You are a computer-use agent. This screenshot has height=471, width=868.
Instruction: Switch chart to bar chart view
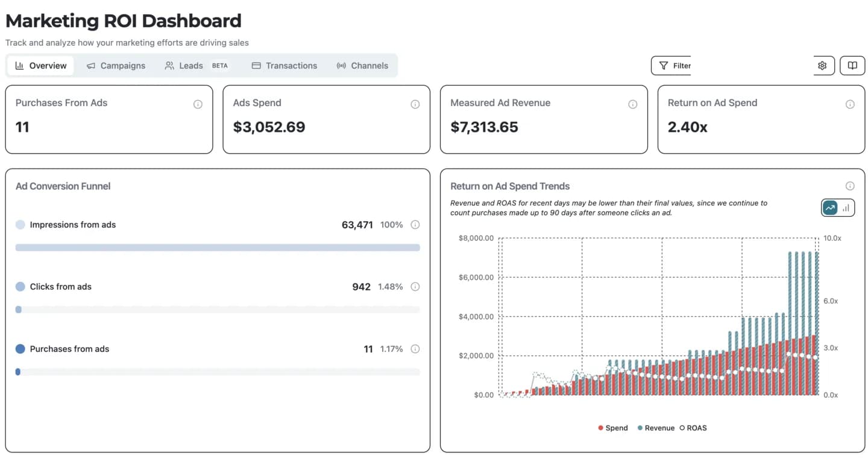click(x=846, y=208)
